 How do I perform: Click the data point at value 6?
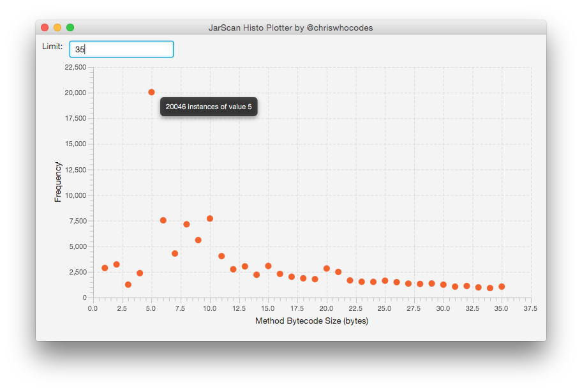click(163, 220)
